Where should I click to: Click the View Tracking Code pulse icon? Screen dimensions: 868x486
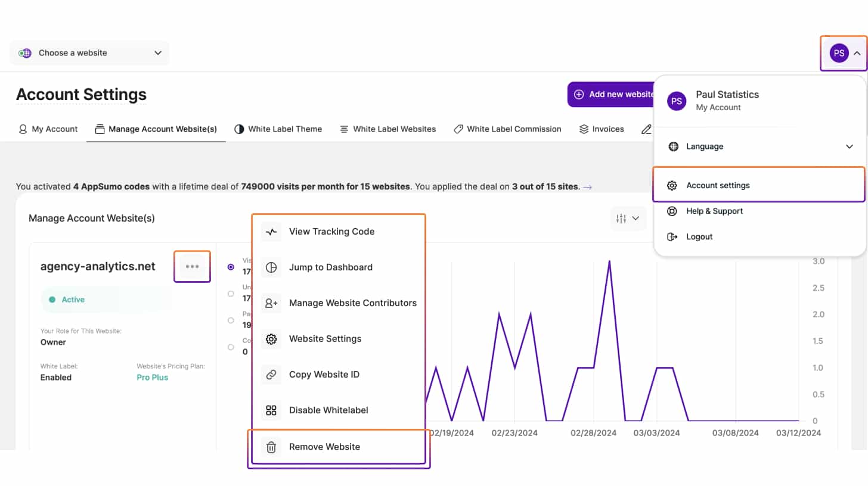click(x=271, y=232)
